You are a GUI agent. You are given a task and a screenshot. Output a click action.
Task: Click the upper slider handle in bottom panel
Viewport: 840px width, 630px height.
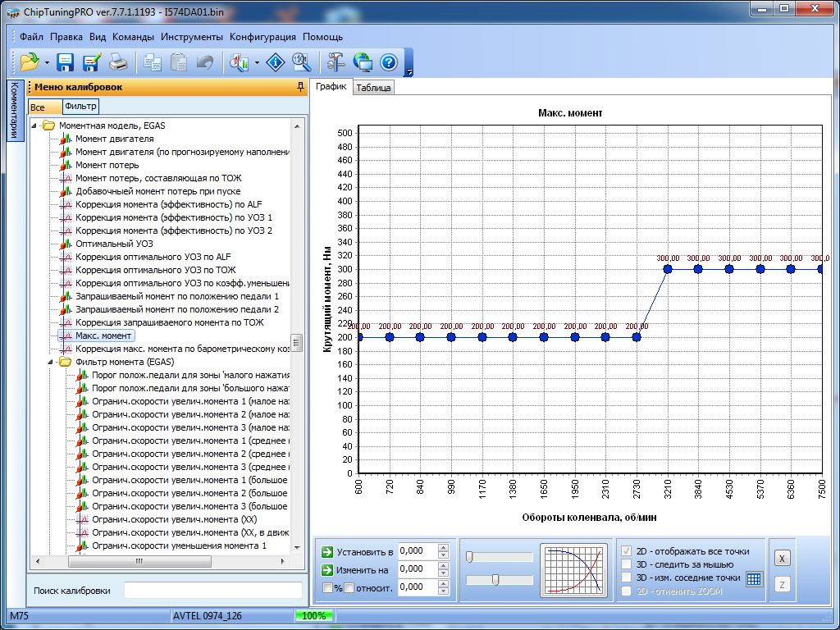pyautogui.click(x=469, y=557)
